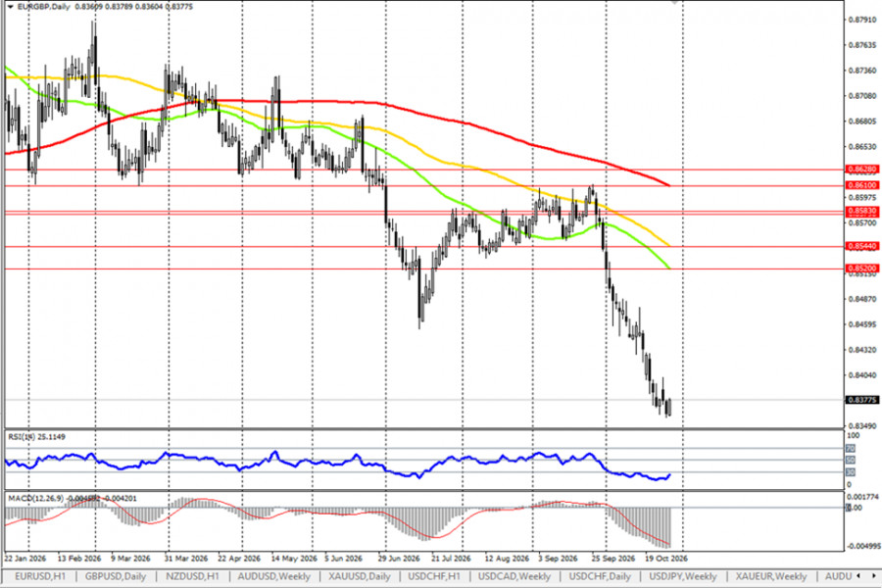Select the USDCHF,Daily chart tab

(x=600, y=576)
